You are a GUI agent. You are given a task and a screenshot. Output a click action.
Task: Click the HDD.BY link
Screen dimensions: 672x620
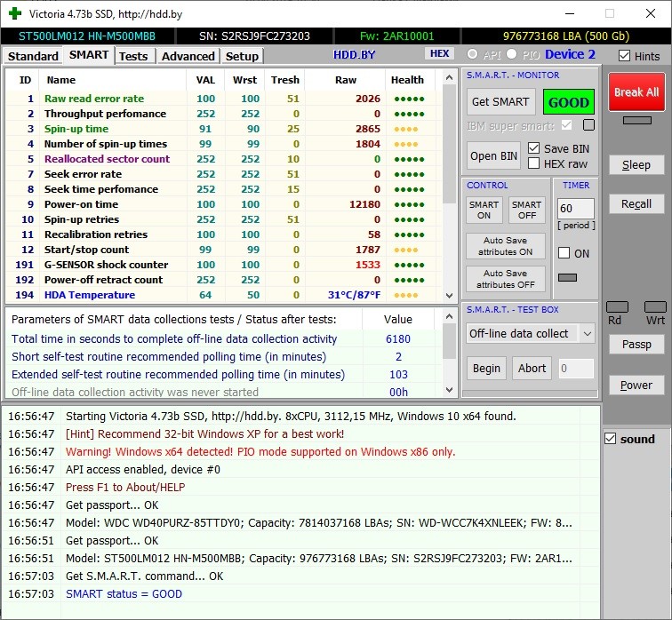[354, 55]
